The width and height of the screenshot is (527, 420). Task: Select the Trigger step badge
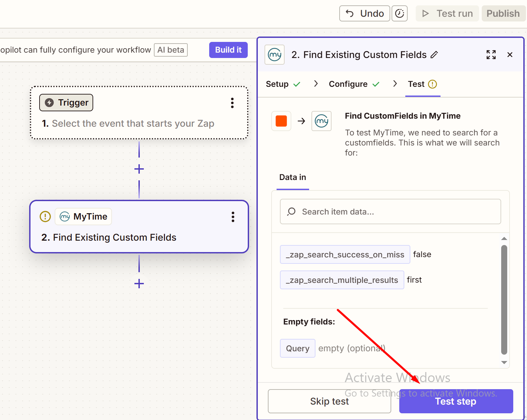point(66,103)
